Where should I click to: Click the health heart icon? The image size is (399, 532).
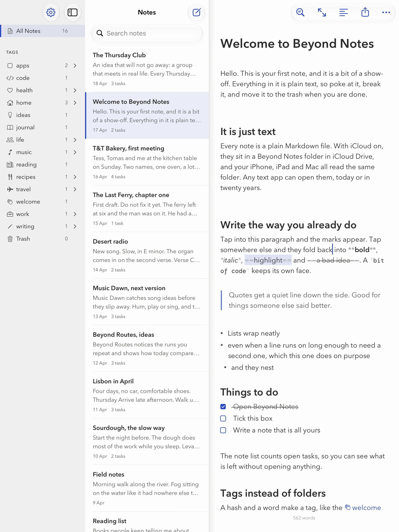coord(10,90)
